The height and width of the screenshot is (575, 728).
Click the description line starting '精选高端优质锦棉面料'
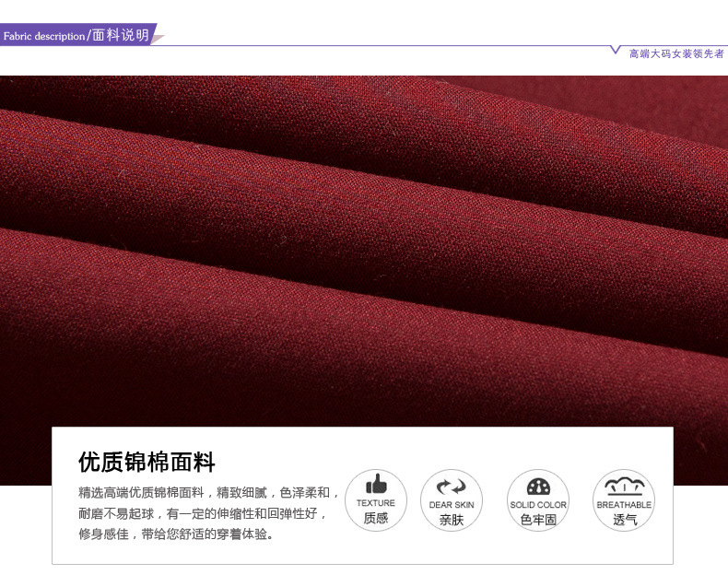click(209, 492)
